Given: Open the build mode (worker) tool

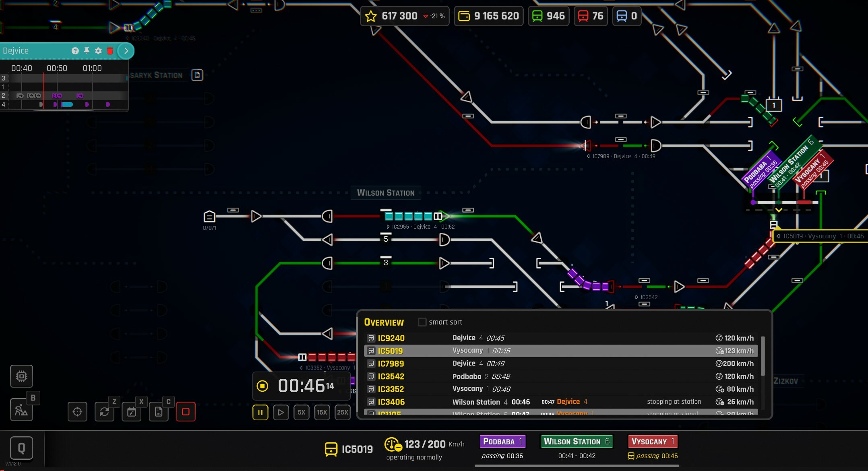Looking at the screenshot, I should pos(21,410).
